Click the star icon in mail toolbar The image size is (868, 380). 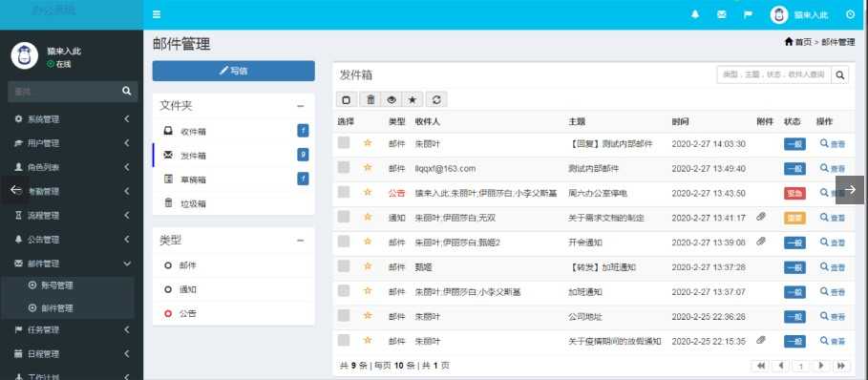point(413,99)
